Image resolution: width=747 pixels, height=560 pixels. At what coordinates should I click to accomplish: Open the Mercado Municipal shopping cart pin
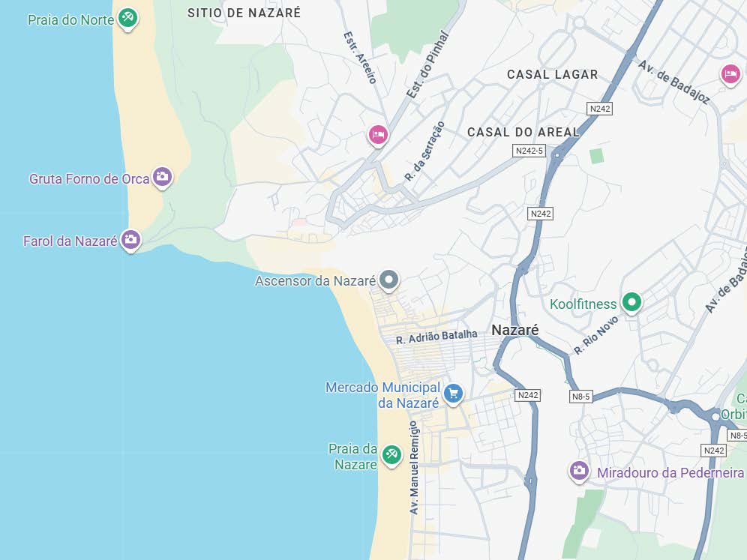(x=453, y=394)
